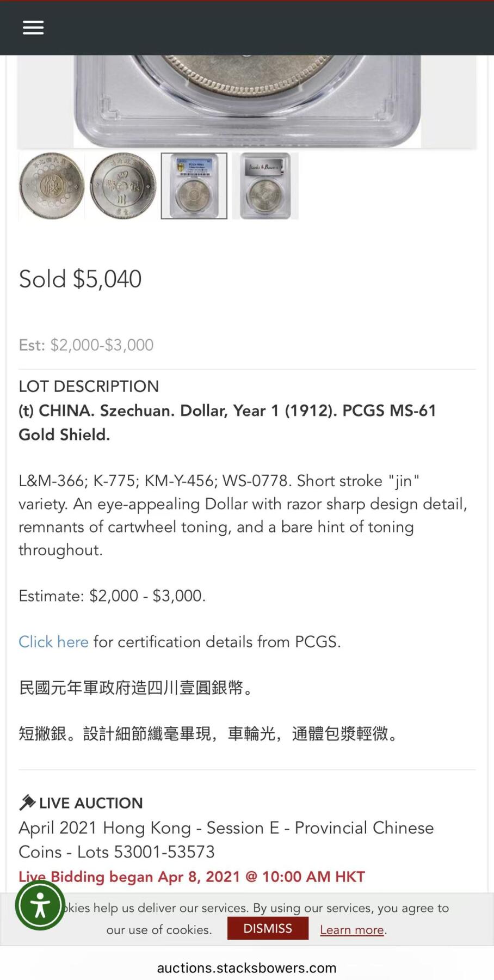The width and height of the screenshot is (494, 980).
Task: Select the coin reverse thumbnail showing 四川
Action: pos(123,186)
